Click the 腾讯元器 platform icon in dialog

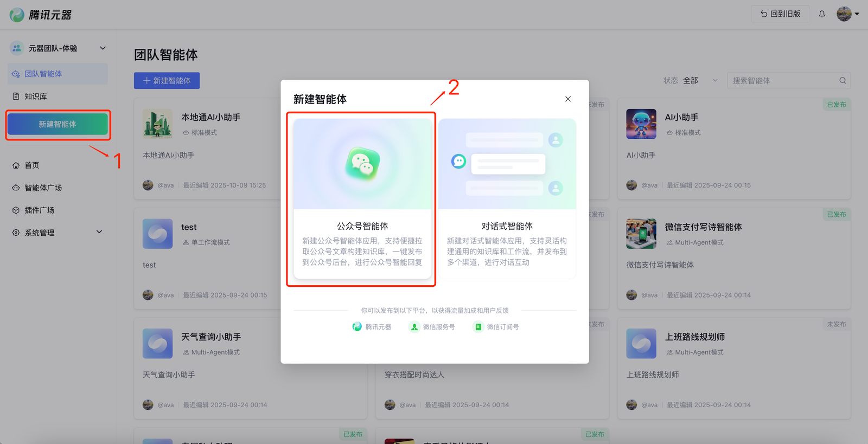point(357,327)
